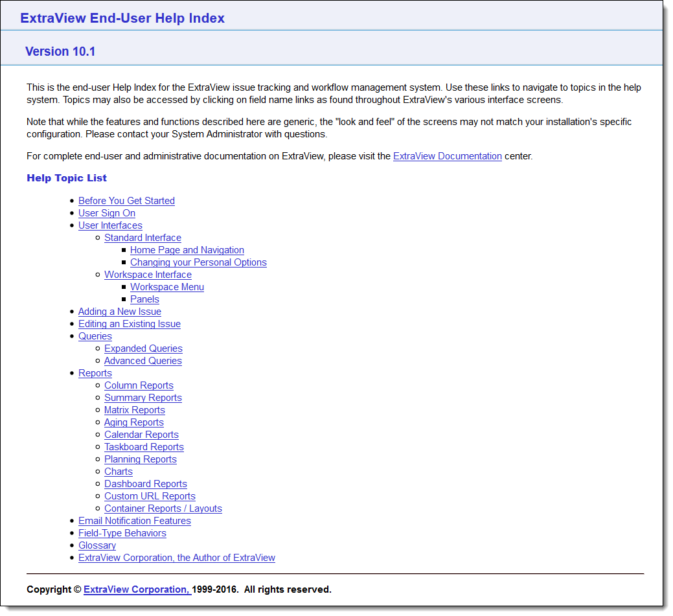Open the Glossary link
Image resolution: width=673 pixels, height=616 pixels.
pos(97,545)
